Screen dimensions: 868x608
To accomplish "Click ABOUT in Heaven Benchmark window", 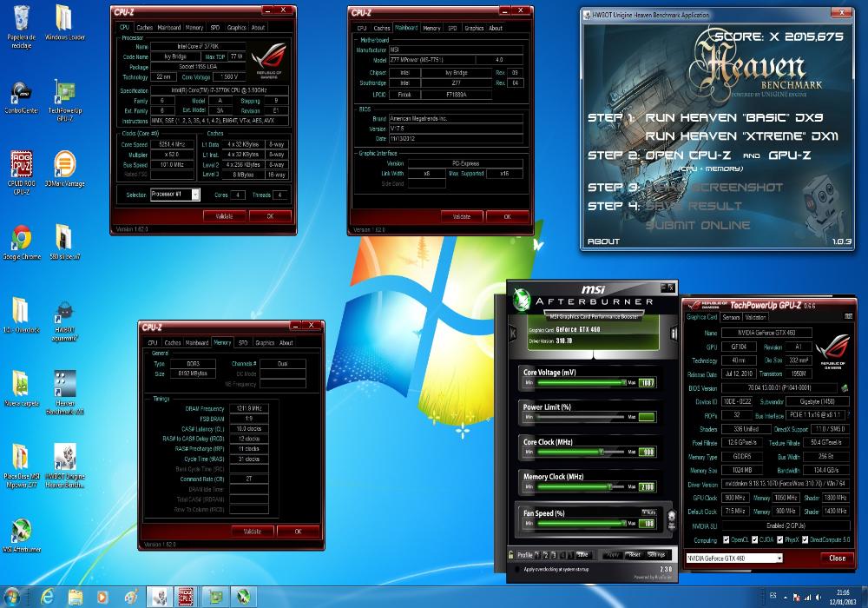I will [603, 241].
